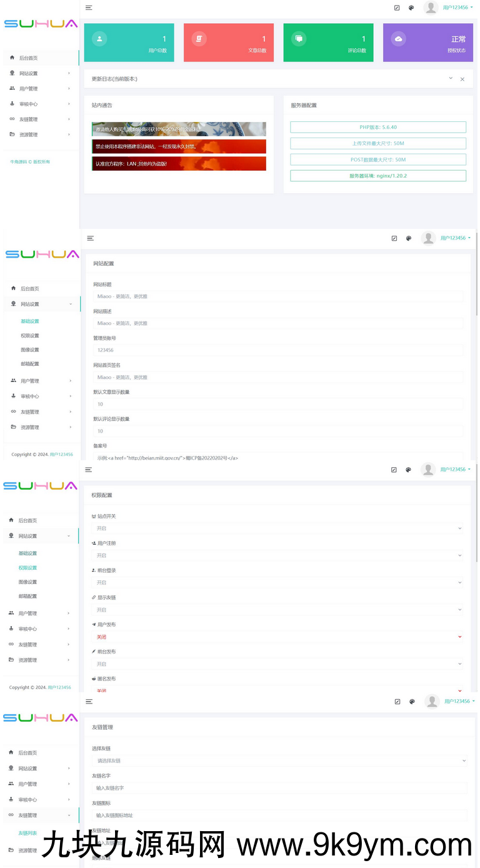Click the 网站标题 input field

click(279, 296)
